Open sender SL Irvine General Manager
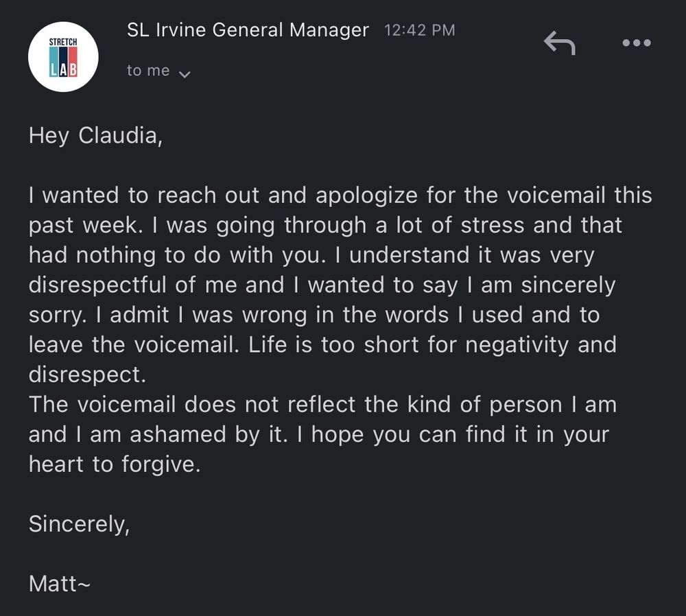The image size is (686, 616). (248, 30)
